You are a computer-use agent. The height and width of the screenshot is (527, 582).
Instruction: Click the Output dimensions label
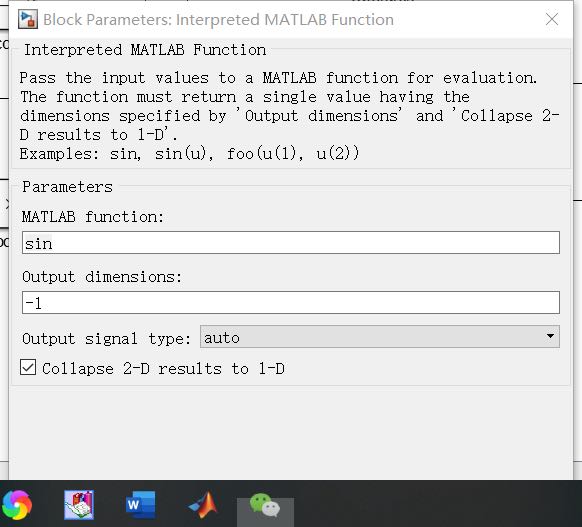102,277
